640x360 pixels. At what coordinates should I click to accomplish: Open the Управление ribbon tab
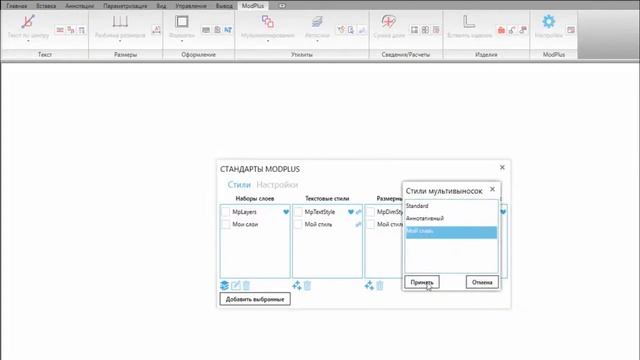191,6
